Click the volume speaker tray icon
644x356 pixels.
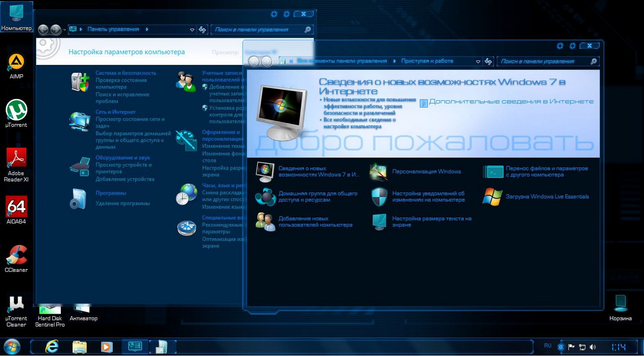(592, 347)
